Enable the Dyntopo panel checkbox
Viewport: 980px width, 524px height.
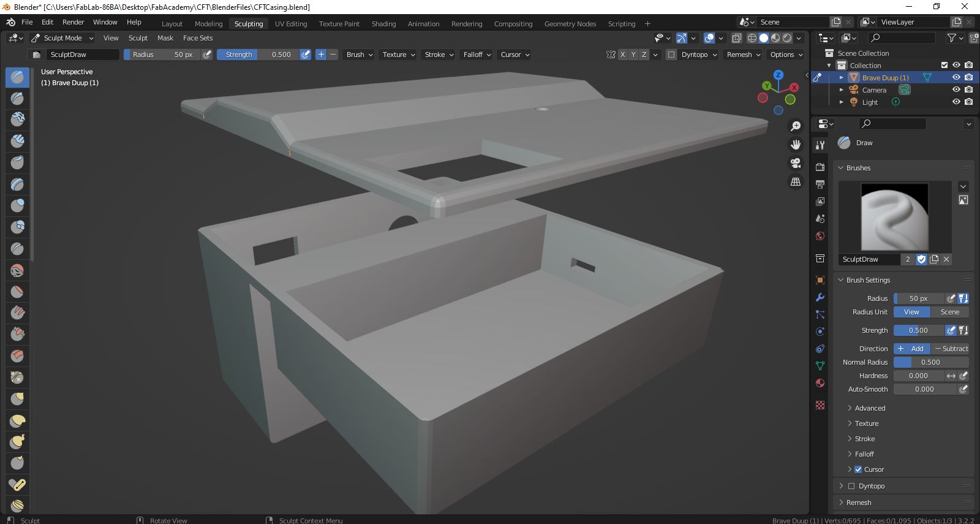click(851, 486)
